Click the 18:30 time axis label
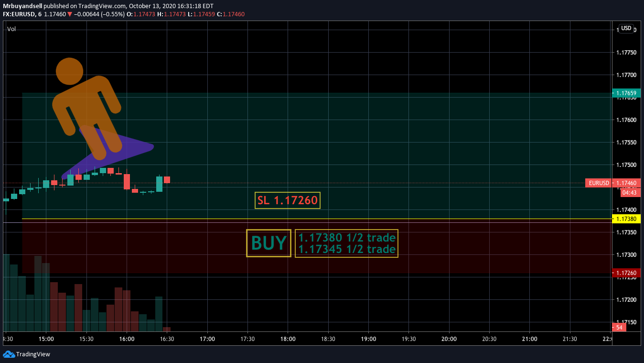The image size is (644, 363). point(328,339)
